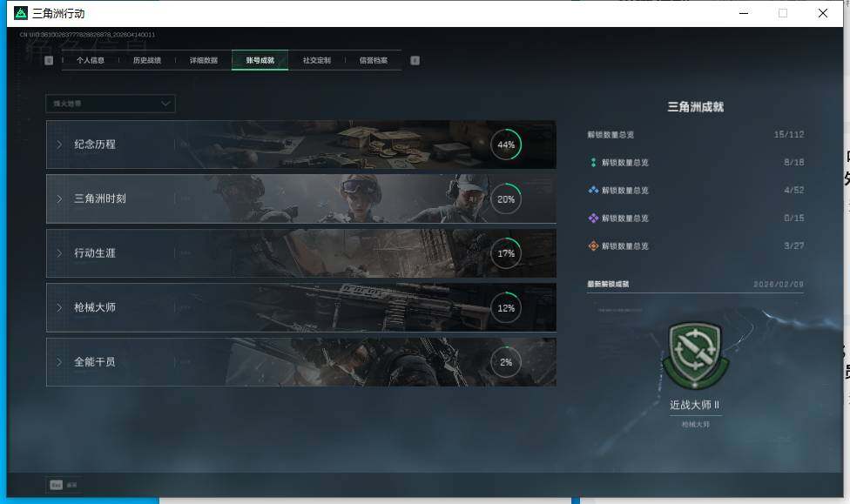Click the previous-tab key icon left of 个人信息
This screenshot has width=850, height=504.
pyautogui.click(x=49, y=60)
